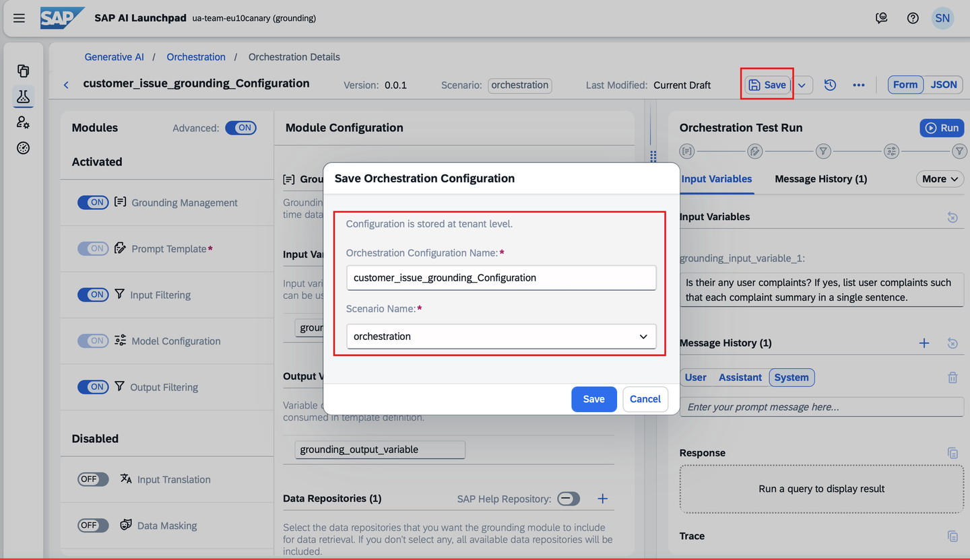Screen dimensions: 970x560
Task: Click the Data Masking module icon
Action: click(x=126, y=525)
